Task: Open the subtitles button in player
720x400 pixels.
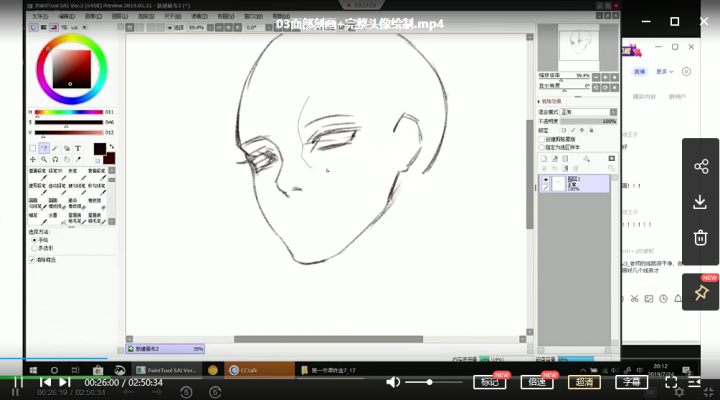Action: click(x=631, y=382)
